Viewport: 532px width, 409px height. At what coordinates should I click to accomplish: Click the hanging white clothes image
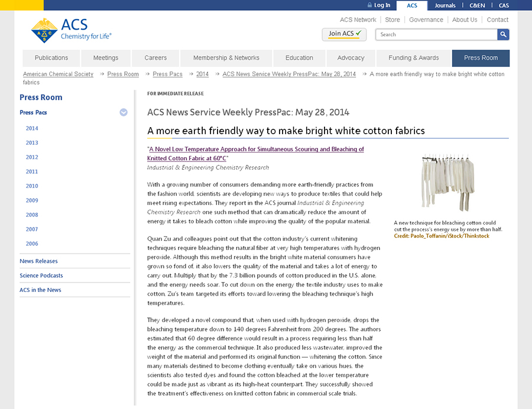click(447, 181)
